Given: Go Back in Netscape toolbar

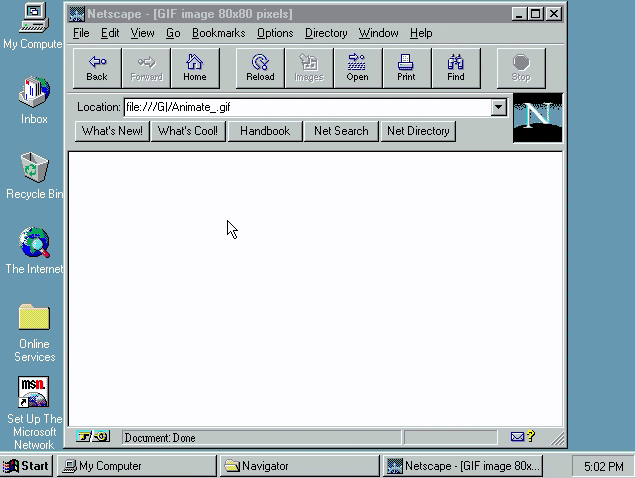Looking at the screenshot, I should point(97,68).
